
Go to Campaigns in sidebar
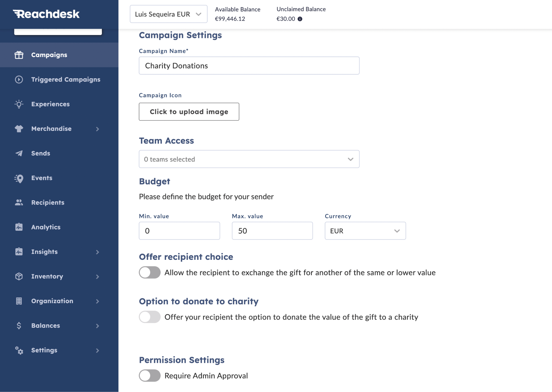[59, 55]
